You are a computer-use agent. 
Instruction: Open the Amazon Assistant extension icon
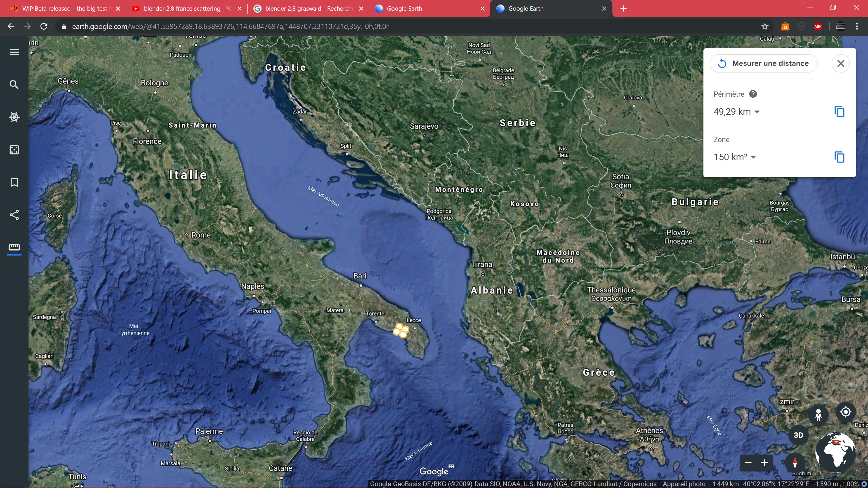click(x=785, y=26)
